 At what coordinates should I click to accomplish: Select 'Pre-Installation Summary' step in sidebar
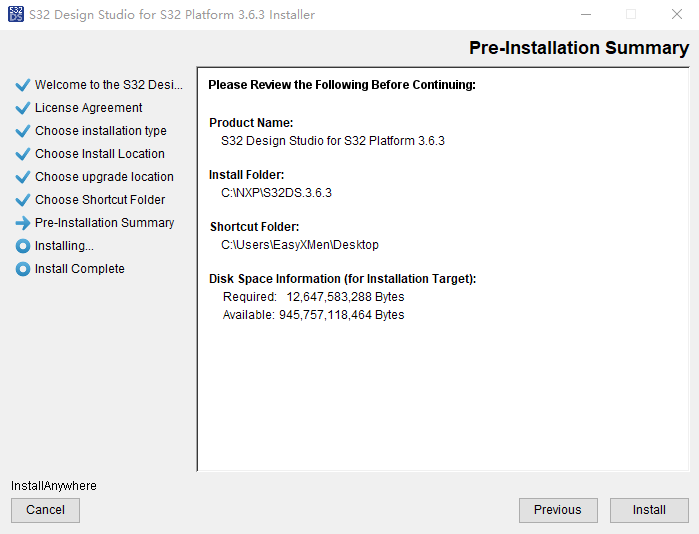pos(104,223)
